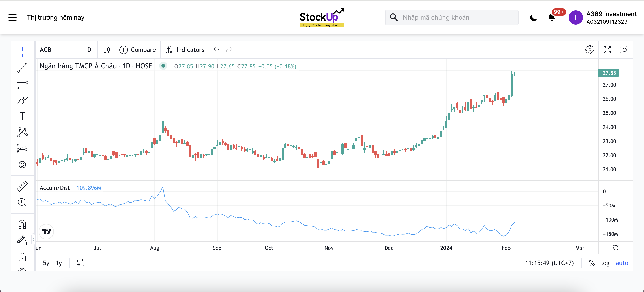Image resolution: width=644 pixels, height=292 pixels.
Task: Toggle percentage price scale
Action: click(592, 263)
